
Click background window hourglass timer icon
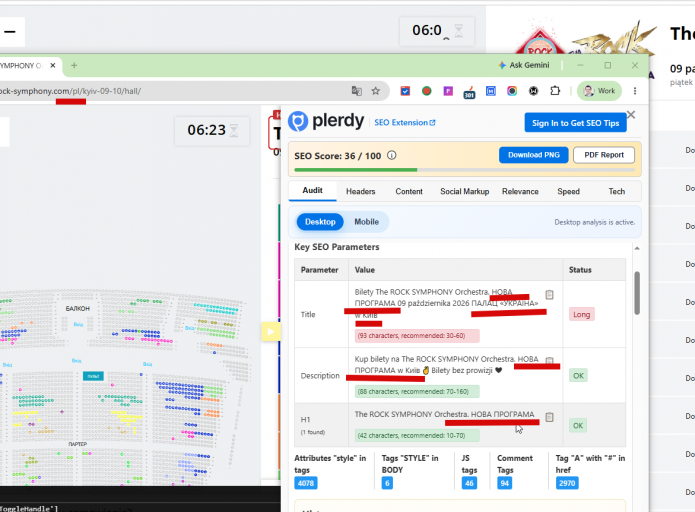459,31
